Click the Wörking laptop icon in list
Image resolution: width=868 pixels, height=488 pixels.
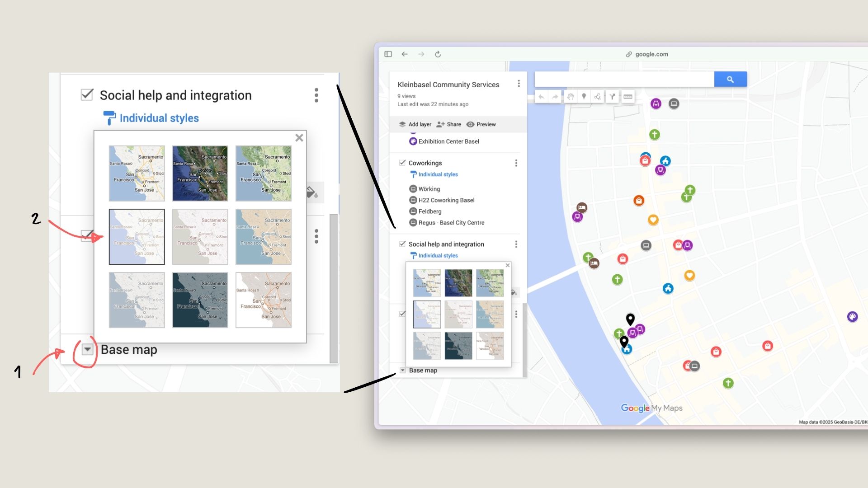[x=413, y=189]
